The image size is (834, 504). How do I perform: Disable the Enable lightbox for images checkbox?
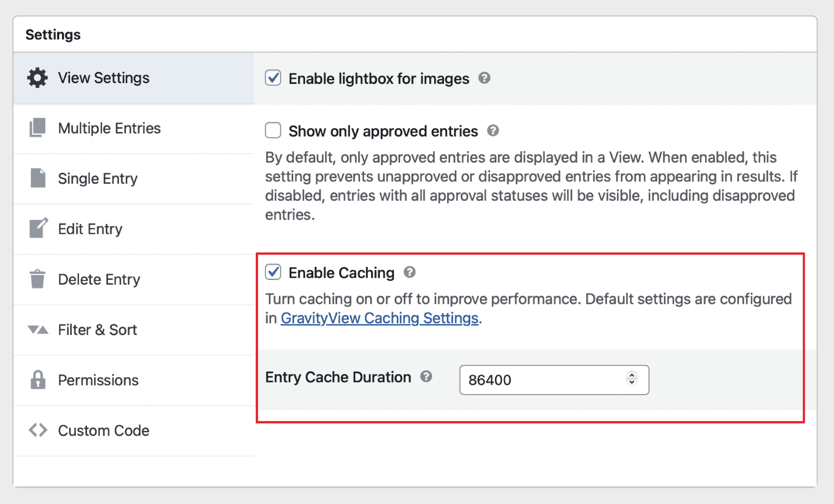coord(273,78)
